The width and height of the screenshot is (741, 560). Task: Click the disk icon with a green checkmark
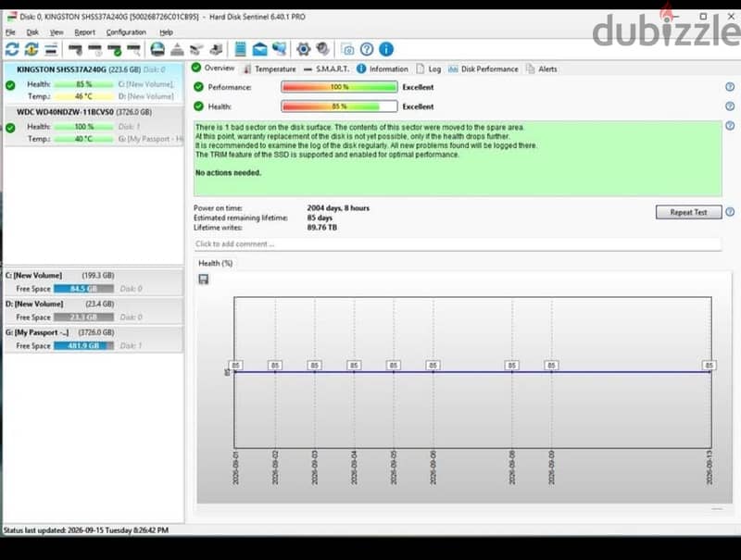[114, 49]
